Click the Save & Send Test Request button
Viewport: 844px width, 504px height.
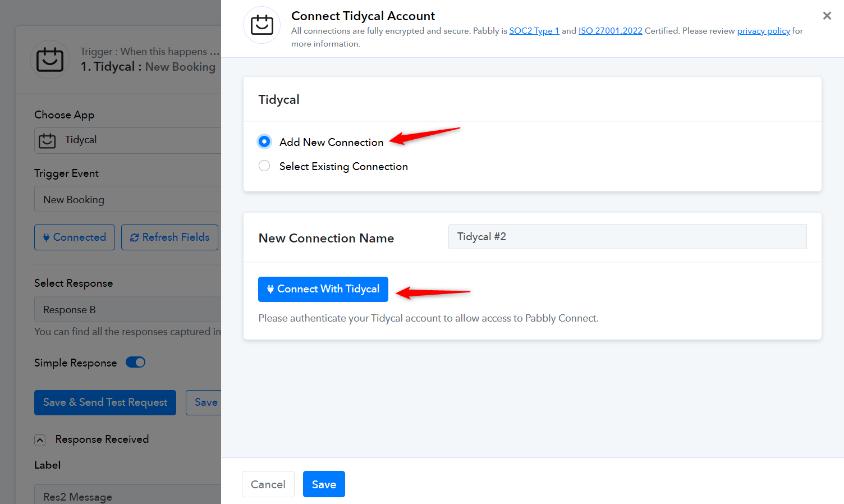pyautogui.click(x=105, y=402)
